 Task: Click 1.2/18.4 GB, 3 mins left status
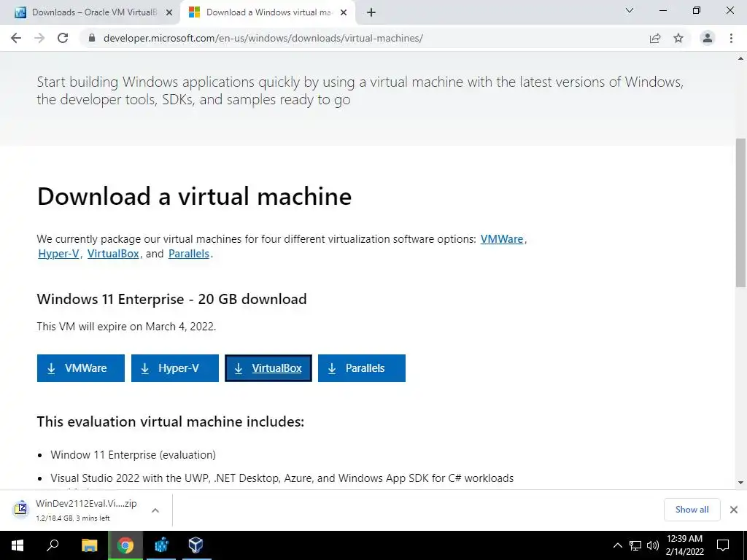coord(72,518)
